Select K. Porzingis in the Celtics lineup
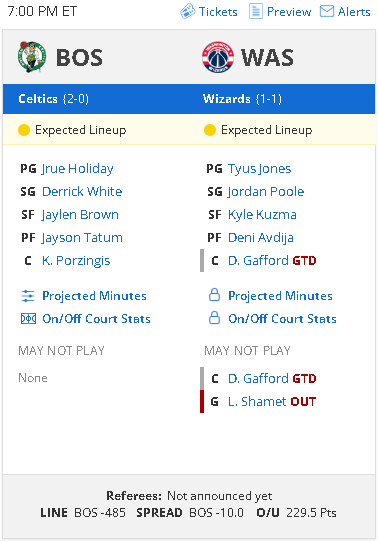Viewport: 378px width, 543px height. pyautogui.click(x=76, y=261)
